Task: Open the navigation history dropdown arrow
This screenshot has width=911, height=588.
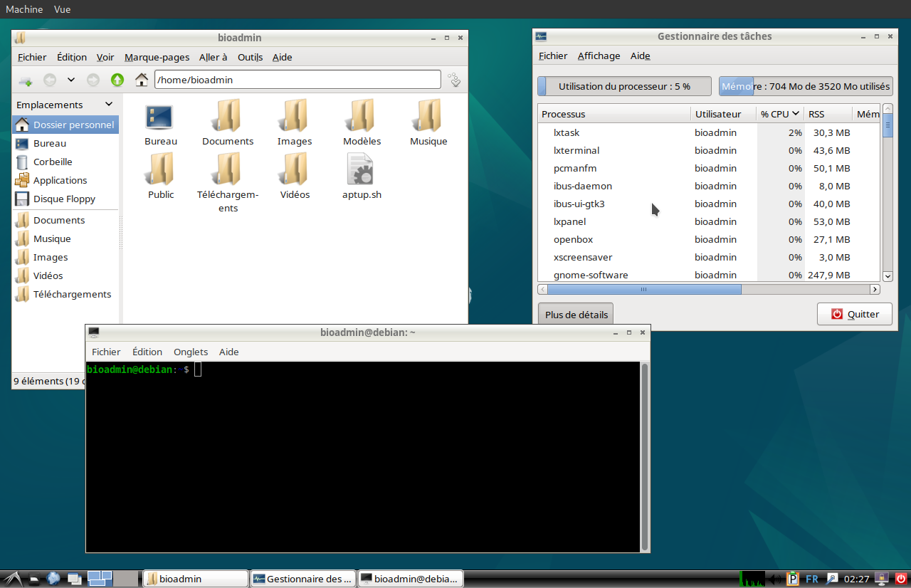Action: click(x=71, y=80)
